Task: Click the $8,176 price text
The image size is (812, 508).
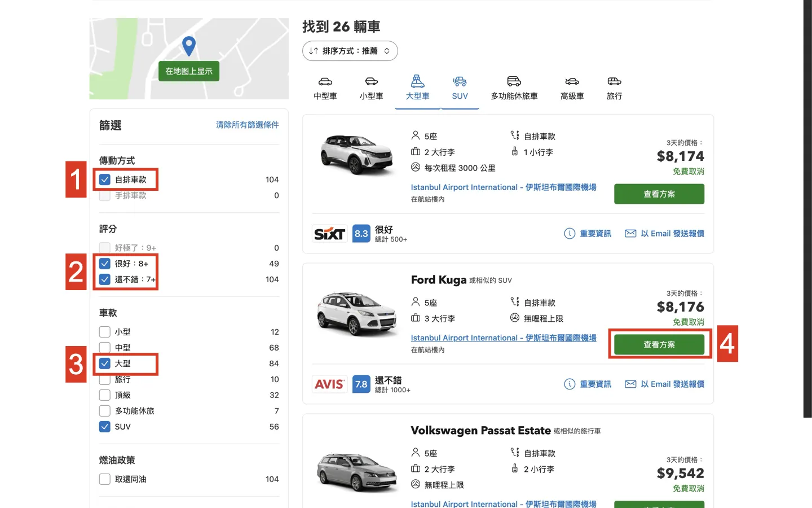Action: pyautogui.click(x=681, y=307)
